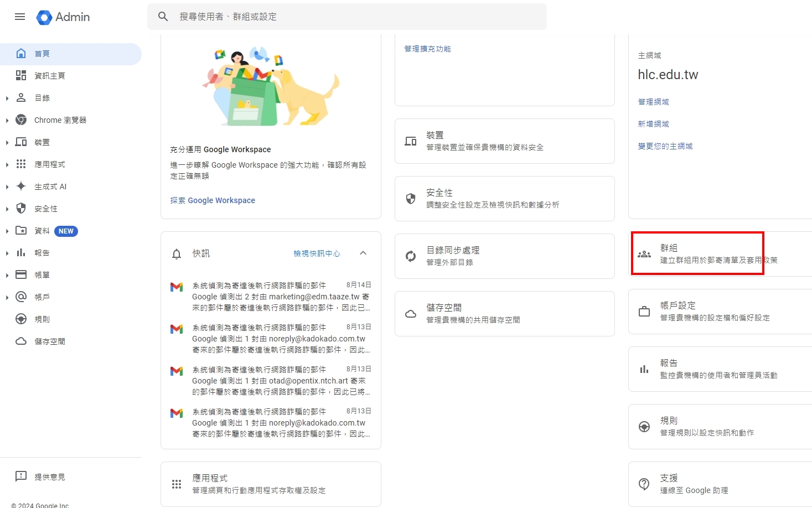Click the 儲存空間 cloud card icon
Image resolution: width=812 pixels, height=508 pixels.
[x=411, y=314]
